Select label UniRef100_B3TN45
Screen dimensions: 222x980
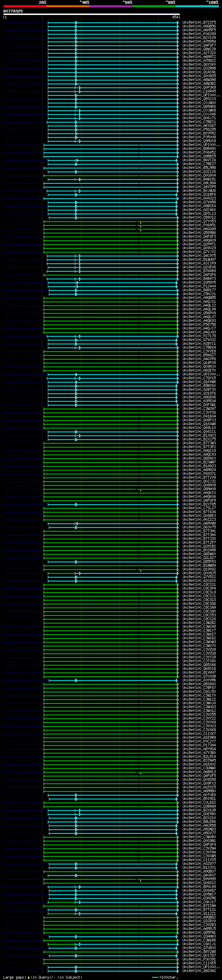coord(199,760)
